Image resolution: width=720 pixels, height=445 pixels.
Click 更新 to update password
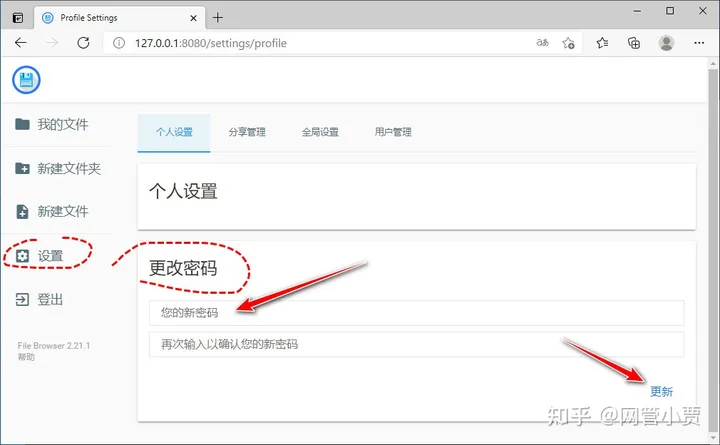[x=662, y=392]
